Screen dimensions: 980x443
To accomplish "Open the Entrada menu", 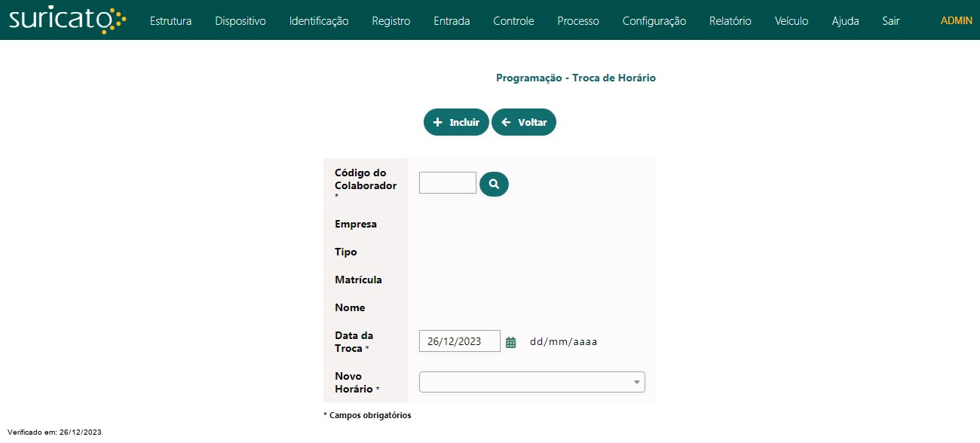I will [452, 21].
